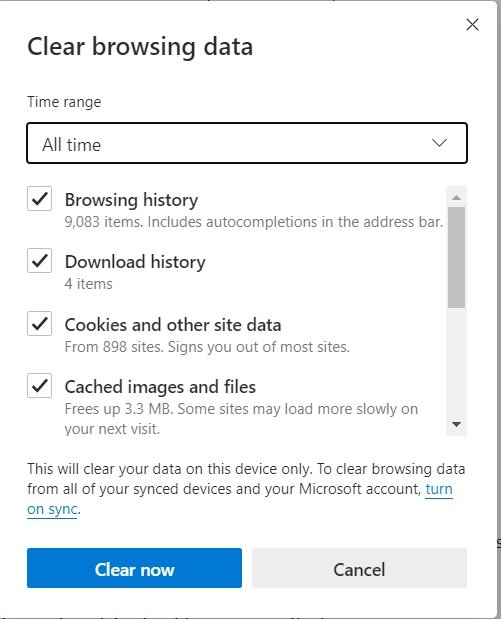Select the Download history label
The image size is (501, 619).
coord(135,262)
